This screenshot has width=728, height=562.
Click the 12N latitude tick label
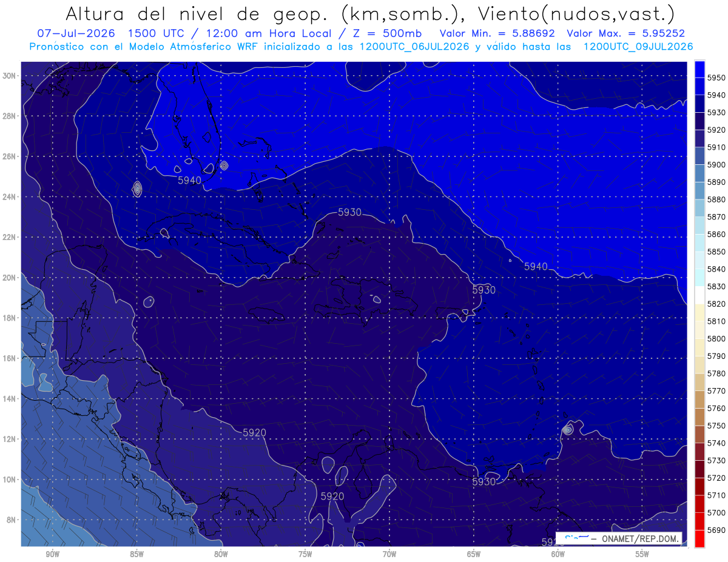click(x=10, y=439)
